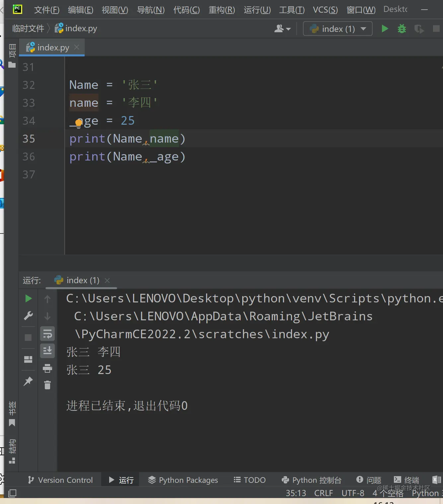This screenshot has height=504, width=443.
Task: Start debugging with the bug icon
Action: [x=402, y=29]
